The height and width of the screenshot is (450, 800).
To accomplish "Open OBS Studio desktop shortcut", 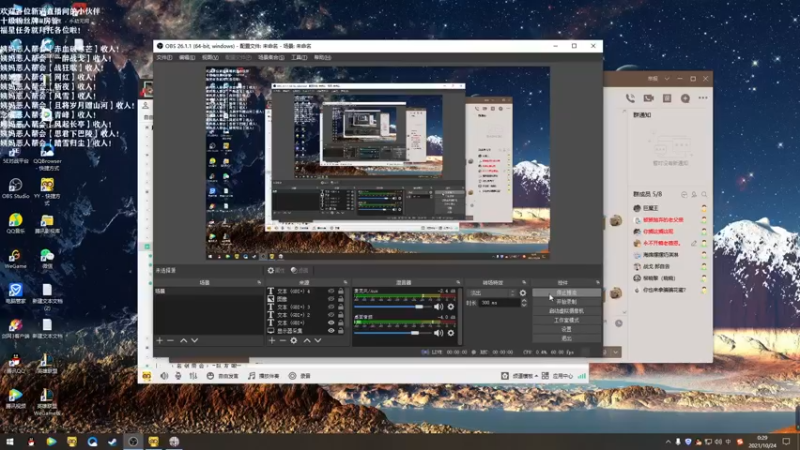I will [15, 188].
